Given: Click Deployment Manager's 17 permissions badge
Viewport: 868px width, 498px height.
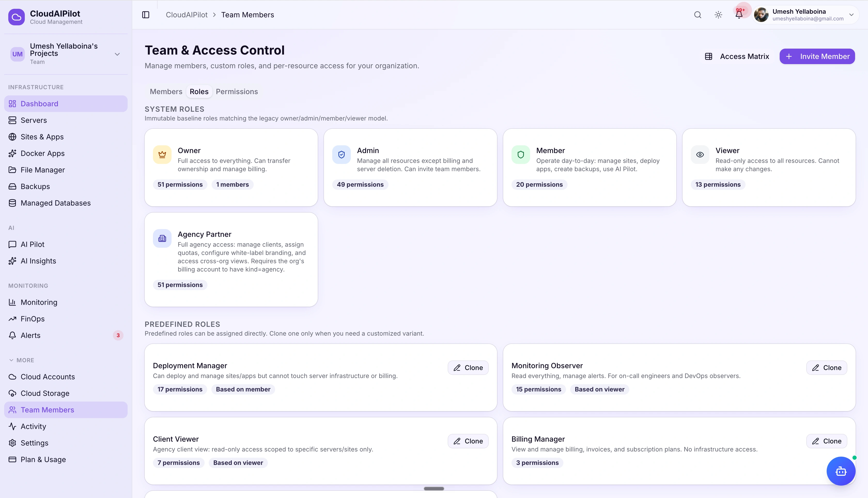Looking at the screenshot, I should 180,389.
